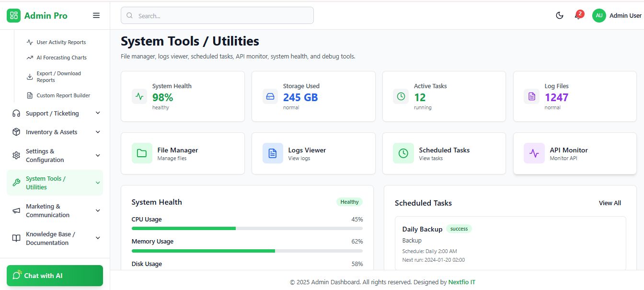Open Custom Report Builder menu item
This screenshot has width=644, height=290.
pos(63,95)
